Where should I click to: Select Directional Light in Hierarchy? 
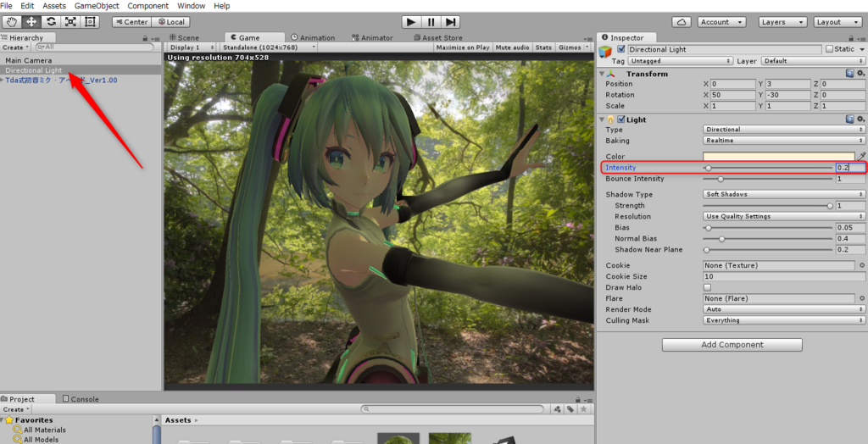34,70
